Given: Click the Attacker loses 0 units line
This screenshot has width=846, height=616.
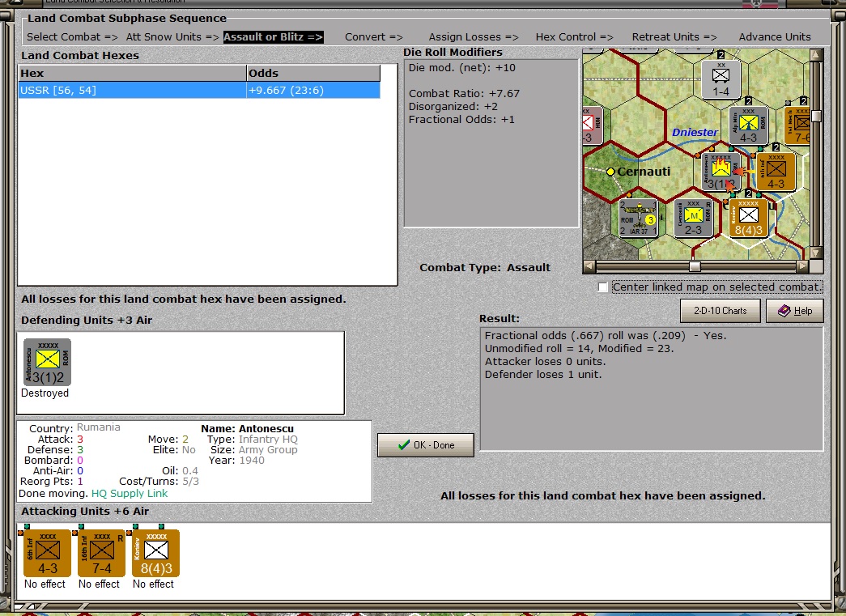Looking at the screenshot, I should point(545,361).
